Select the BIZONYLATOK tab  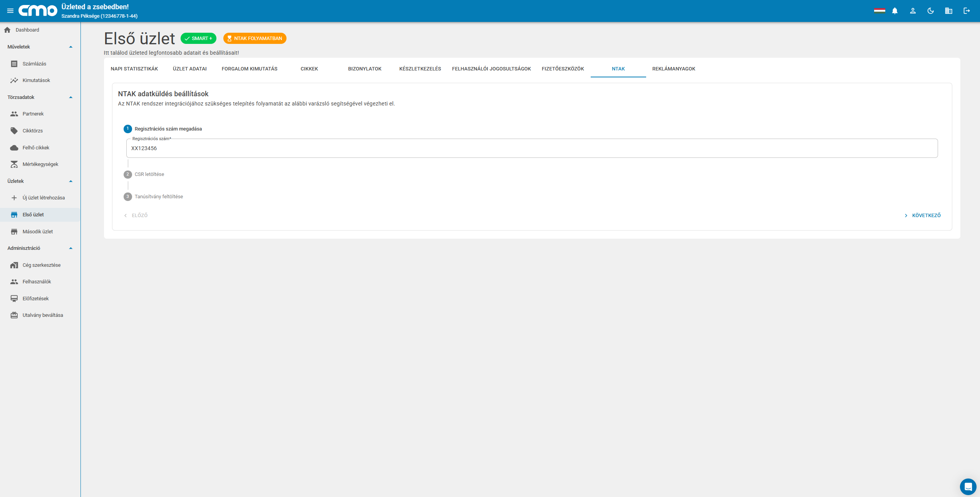tap(365, 69)
